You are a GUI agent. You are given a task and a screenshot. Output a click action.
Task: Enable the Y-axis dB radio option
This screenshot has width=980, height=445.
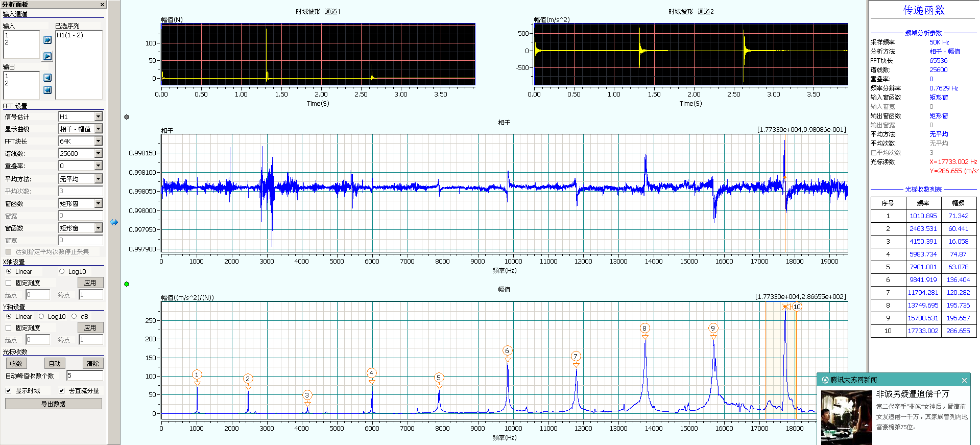[x=75, y=317]
